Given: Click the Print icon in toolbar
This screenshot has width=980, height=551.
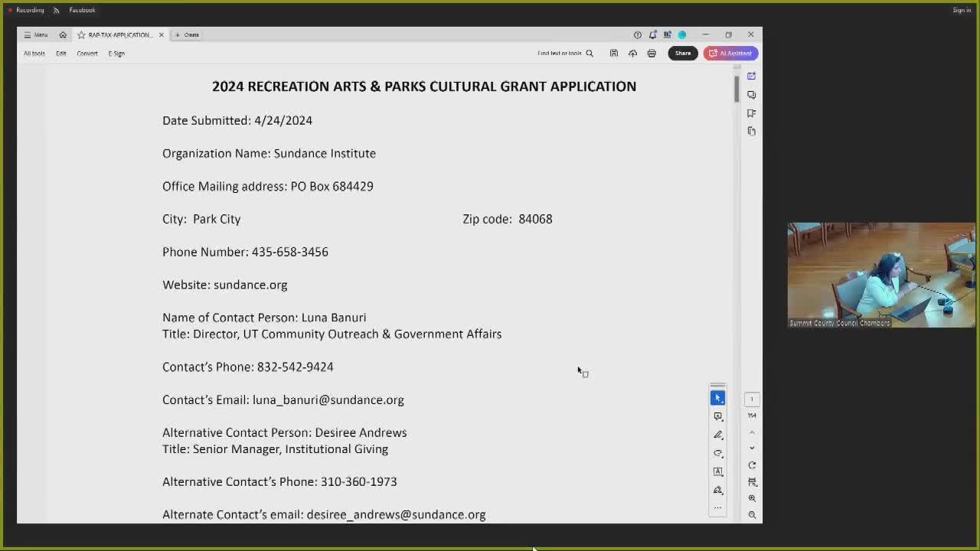Looking at the screenshot, I should (652, 53).
